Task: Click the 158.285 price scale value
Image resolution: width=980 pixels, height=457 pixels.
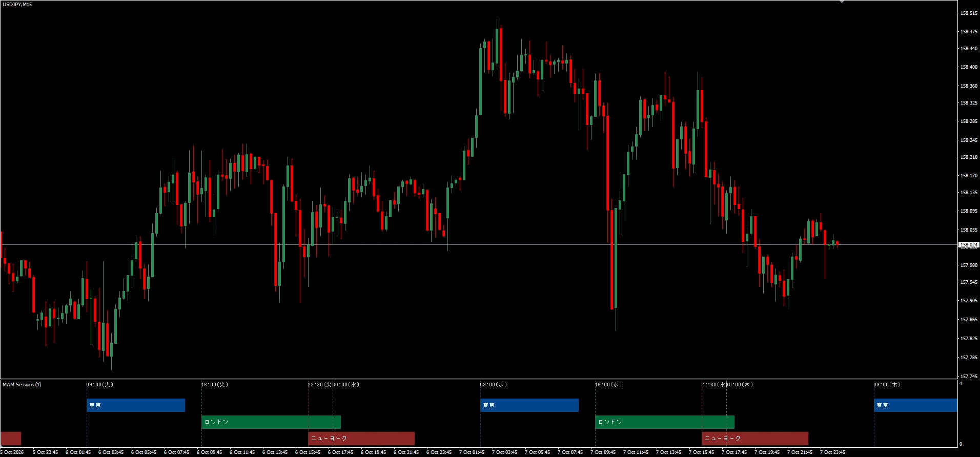Action: (969, 121)
